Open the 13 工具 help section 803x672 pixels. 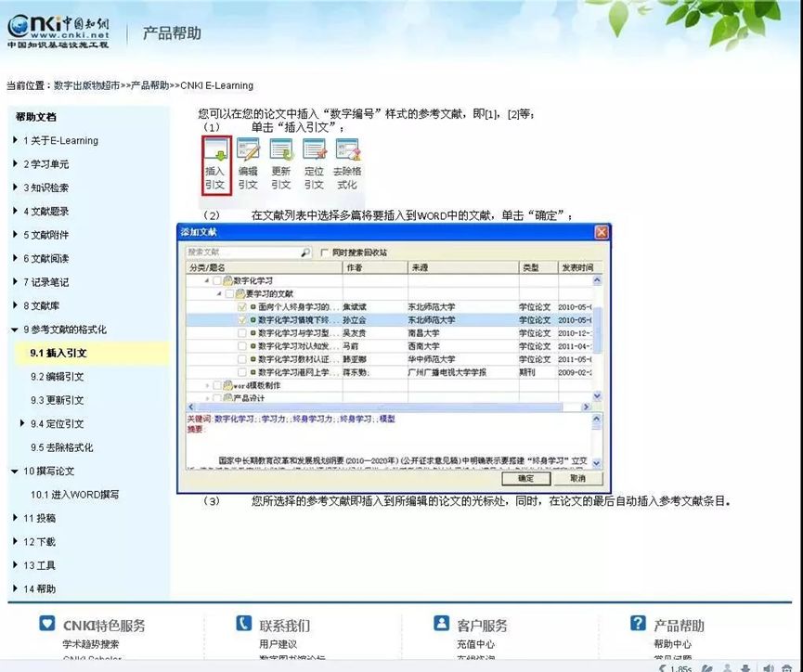click(39, 565)
